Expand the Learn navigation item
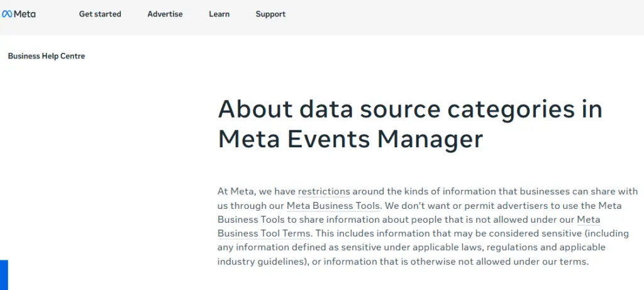Screen dimensions: 644x290 pos(219,14)
